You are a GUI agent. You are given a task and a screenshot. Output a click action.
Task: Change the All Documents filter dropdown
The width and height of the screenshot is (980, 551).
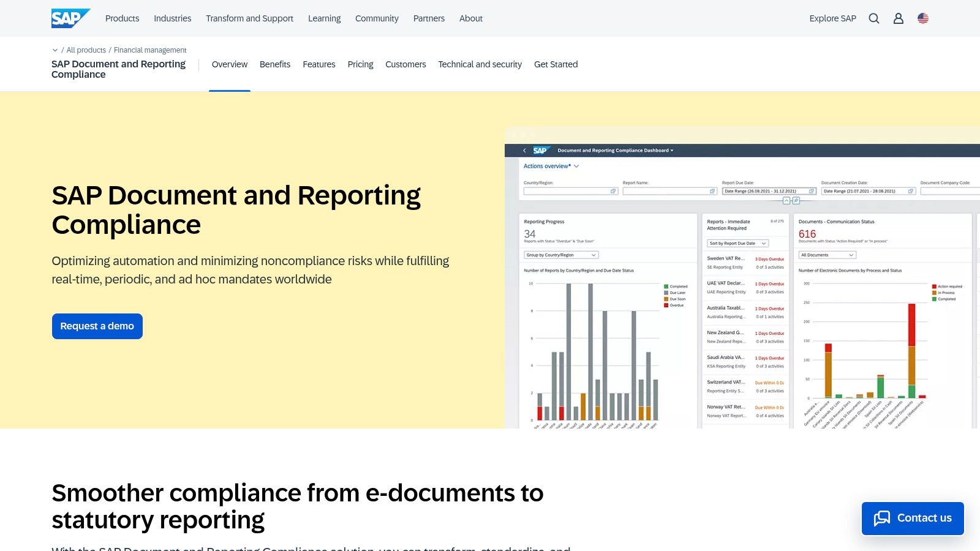point(826,255)
